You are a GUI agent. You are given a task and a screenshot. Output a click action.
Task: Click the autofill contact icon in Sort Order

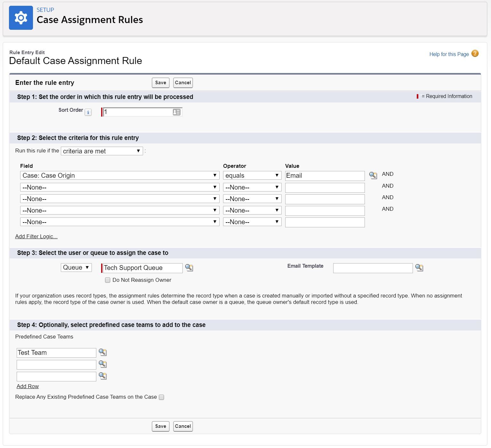click(x=177, y=112)
